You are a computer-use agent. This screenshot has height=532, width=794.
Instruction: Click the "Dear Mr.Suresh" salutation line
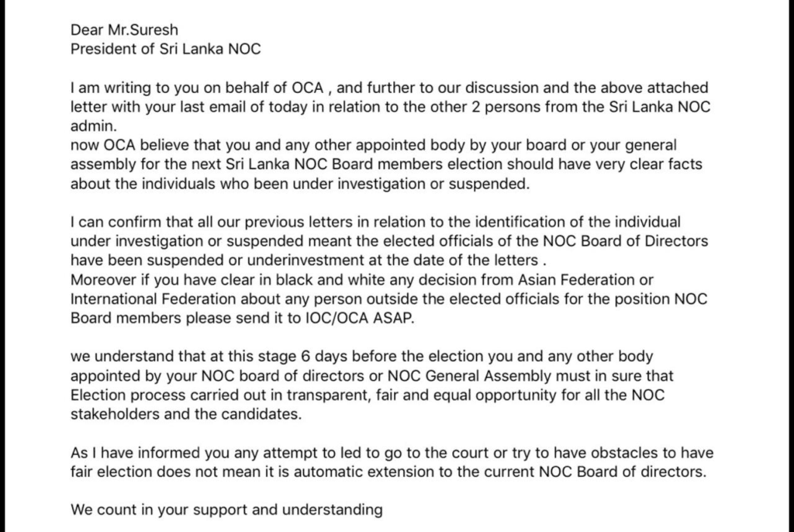[x=124, y=30]
